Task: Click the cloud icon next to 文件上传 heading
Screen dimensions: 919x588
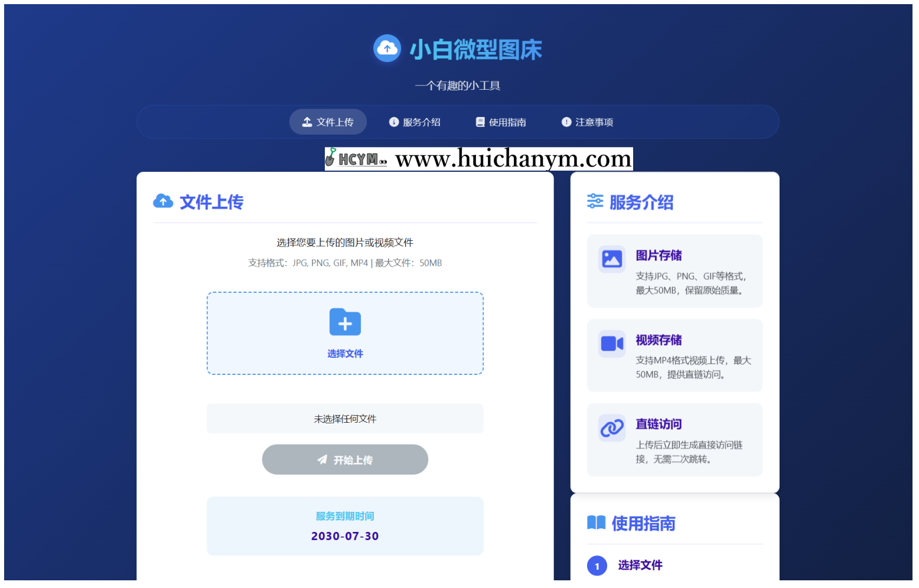Action: [x=163, y=201]
